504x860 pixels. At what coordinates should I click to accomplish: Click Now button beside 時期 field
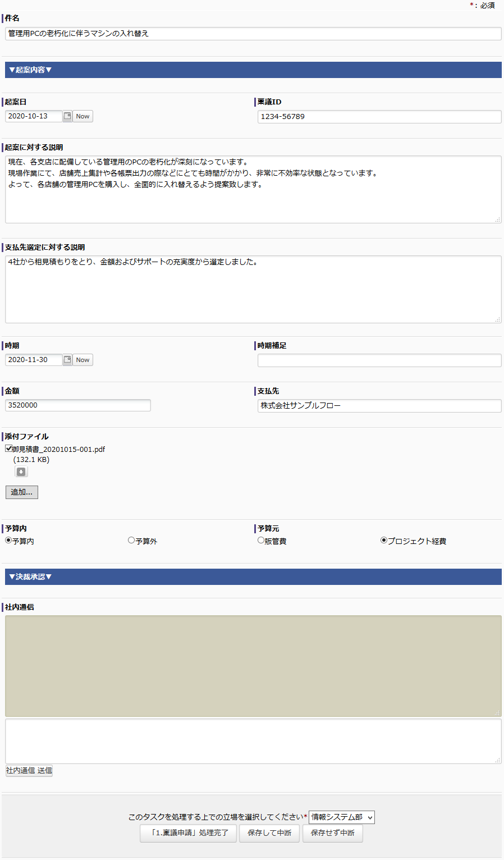pos(83,360)
